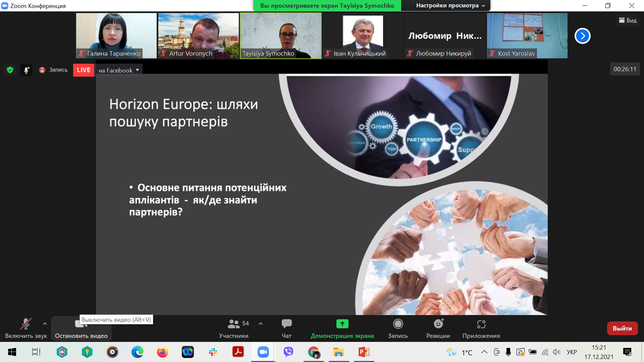Open Приложения apps panel
The image size is (644, 362).
point(481,329)
